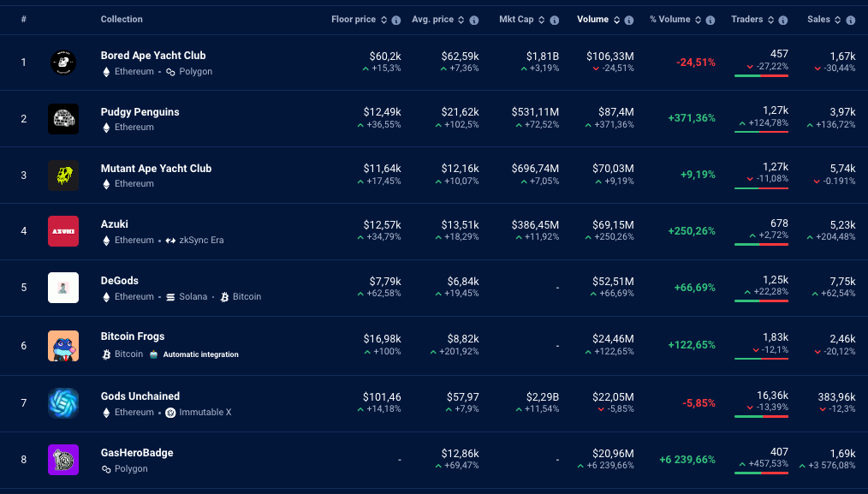Click the 16,36k traders value

tap(772, 396)
